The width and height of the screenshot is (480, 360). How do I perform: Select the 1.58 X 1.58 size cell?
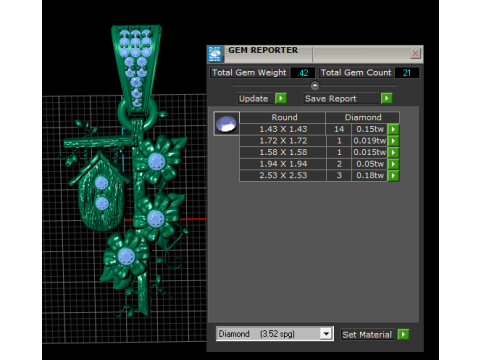tap(283, 152)
